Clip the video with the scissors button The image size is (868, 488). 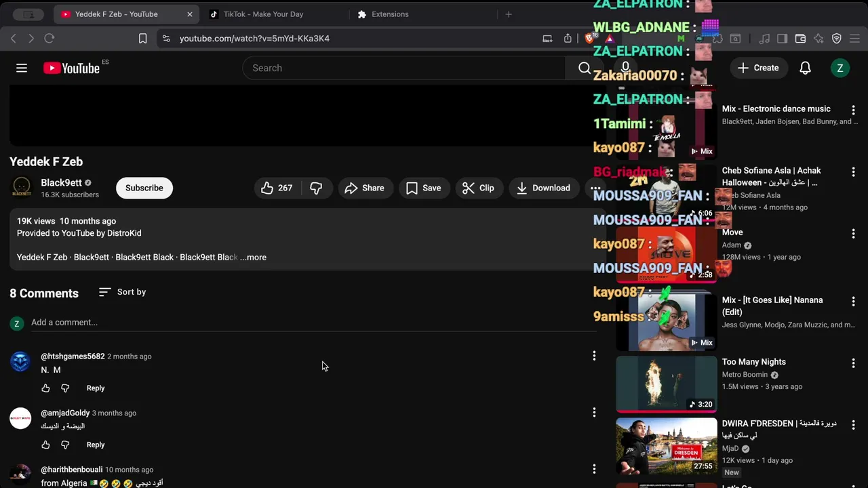coord(478,188)
